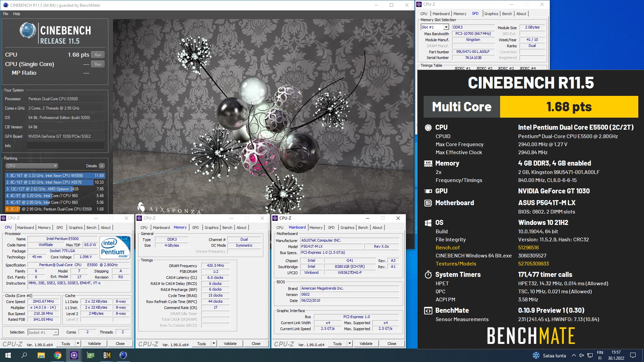The image size is (644, 362).
Task: Click the Cinebench title bar app icon
Action: coord(5,5)
